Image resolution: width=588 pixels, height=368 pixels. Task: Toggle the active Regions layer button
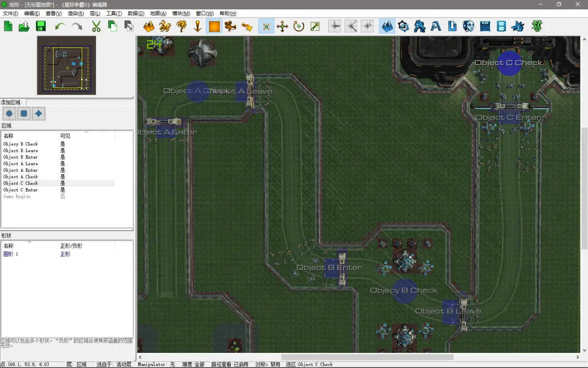click(x=214, y=26)
